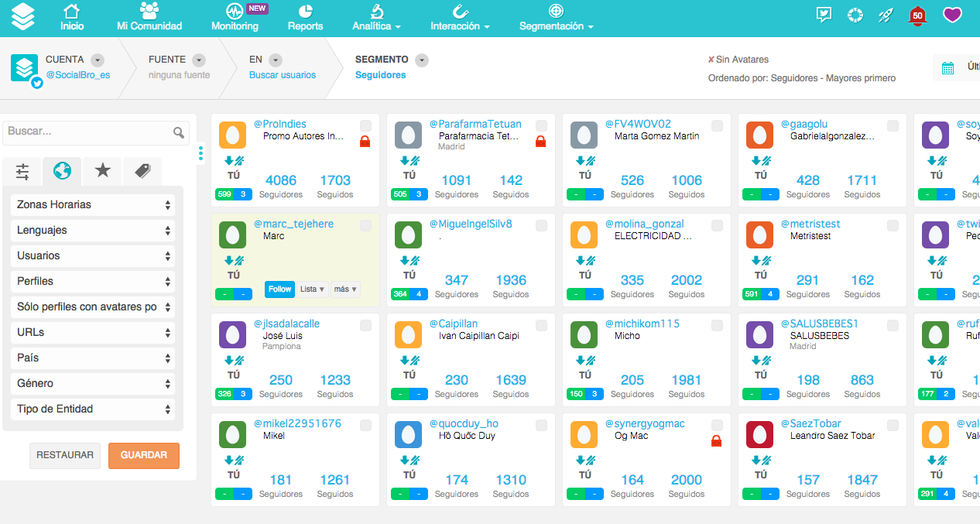
Task: Open the Segmentación menu
Action: pos(556,17)
